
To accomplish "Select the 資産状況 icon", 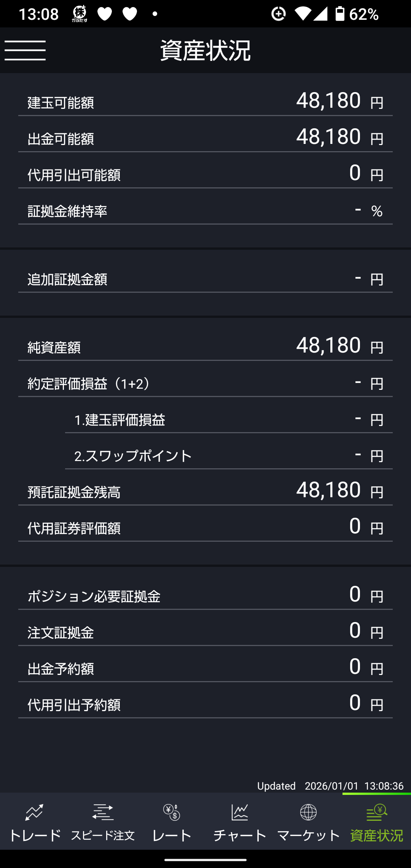I will 377,812.
